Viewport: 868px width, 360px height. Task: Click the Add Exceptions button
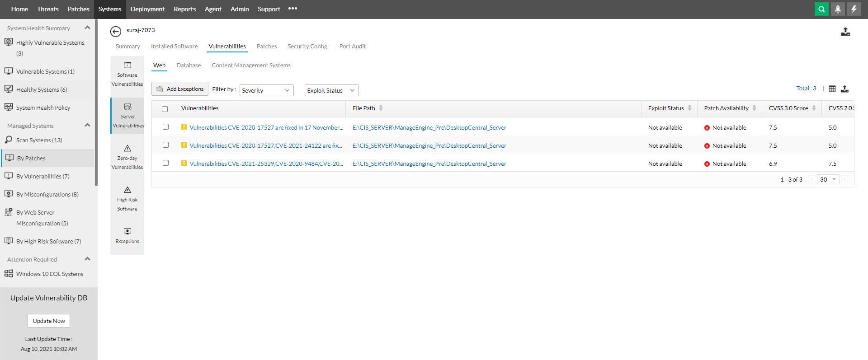coord(180,89)
